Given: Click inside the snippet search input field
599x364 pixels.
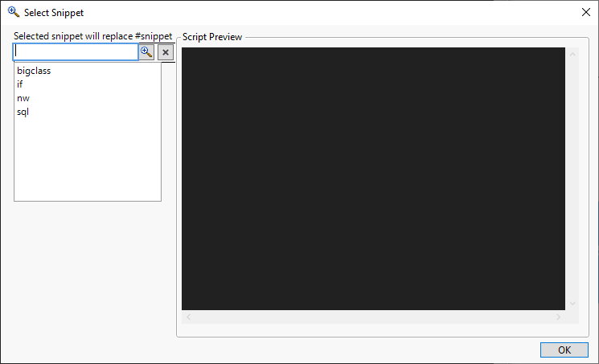Looking at the screenshot, I should 76,52.
